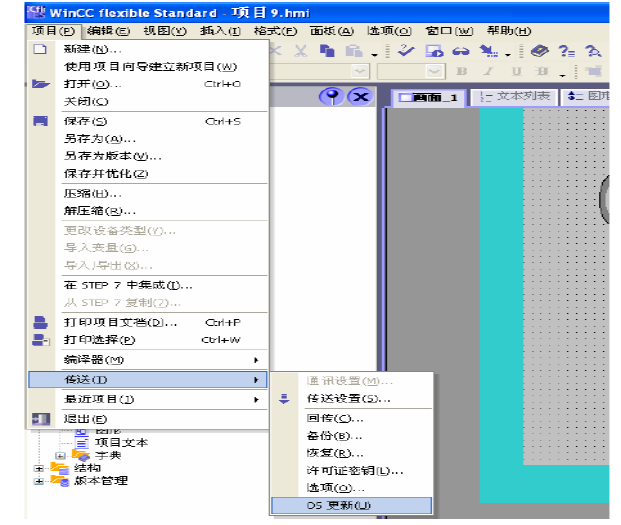The image size is (621, 525).
Task: Select 打开(O)... menu entry
Action: point(149,84)
